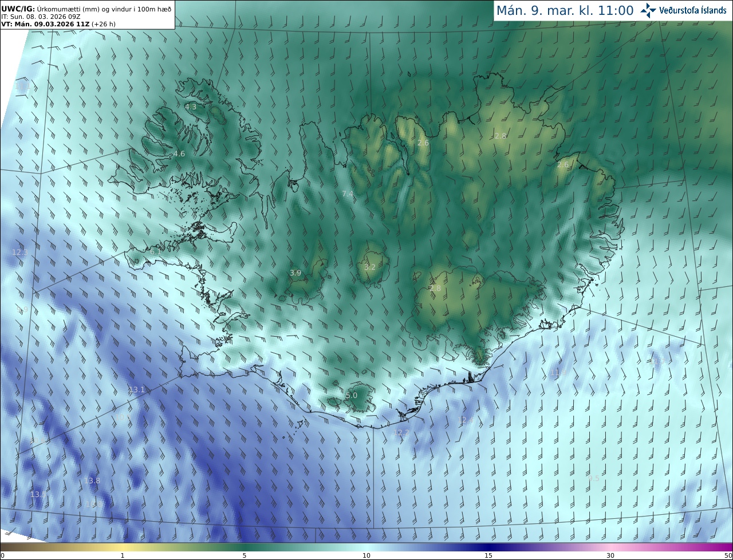Image resolution: width=733 pixels, height=560 pixels.
Task: Click the 7.4 value label
Action: [x=348, y=194]
